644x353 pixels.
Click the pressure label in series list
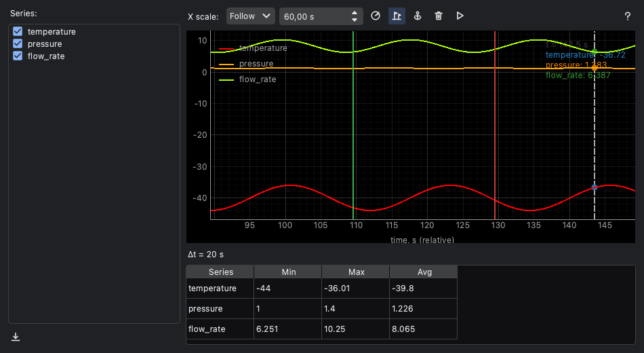click(x=45, y=44)
